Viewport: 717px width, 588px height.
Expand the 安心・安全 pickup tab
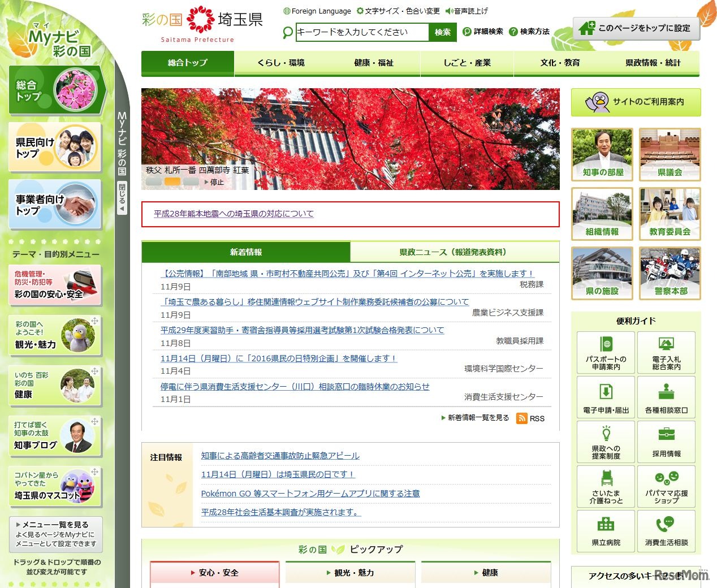[x=215, y=573]
